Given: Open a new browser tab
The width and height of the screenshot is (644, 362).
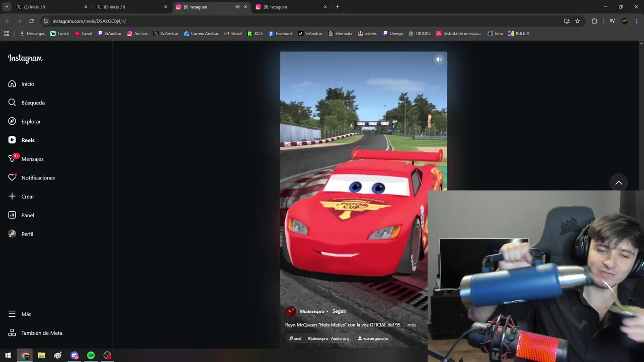Looking at the screenshot, I should point(337,7).
